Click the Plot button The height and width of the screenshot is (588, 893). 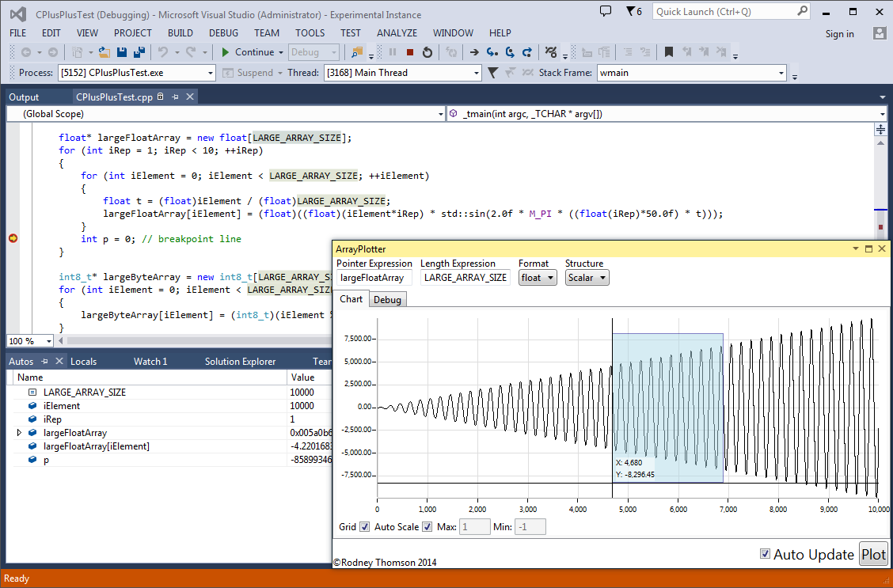point(873,553)
